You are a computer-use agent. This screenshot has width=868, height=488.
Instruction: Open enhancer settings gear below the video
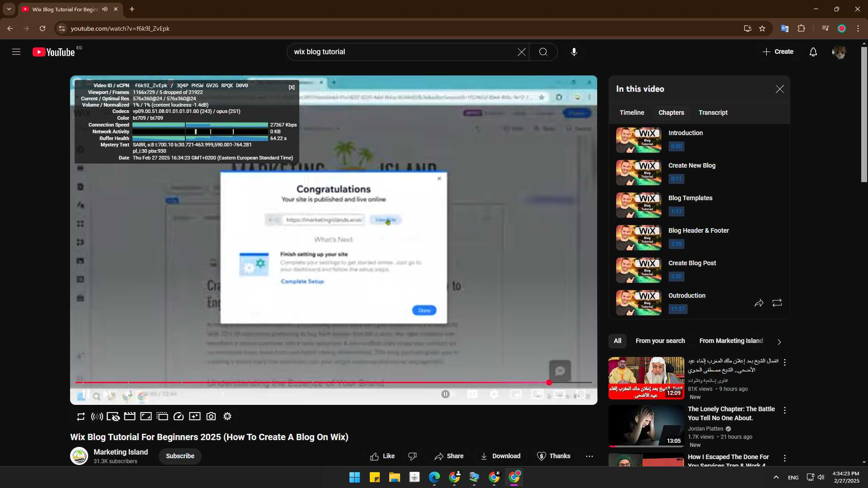(x=227, y=417)
